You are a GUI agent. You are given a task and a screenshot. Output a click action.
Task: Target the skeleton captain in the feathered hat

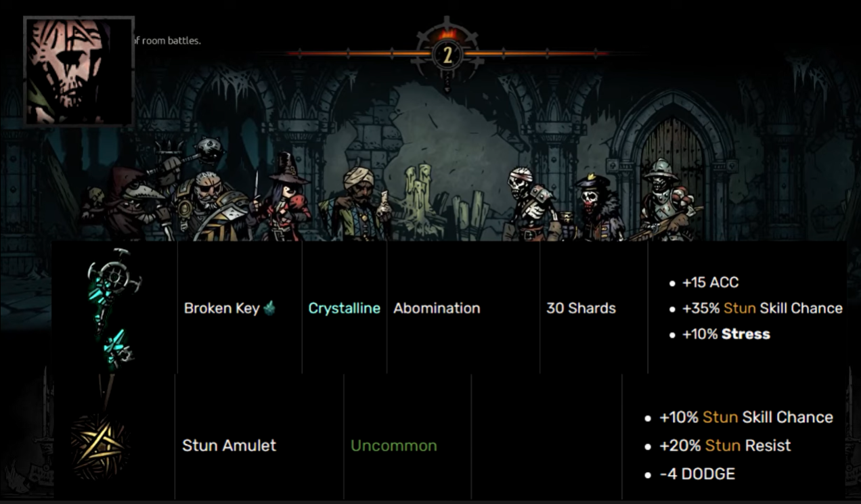[x=597, y=206]
